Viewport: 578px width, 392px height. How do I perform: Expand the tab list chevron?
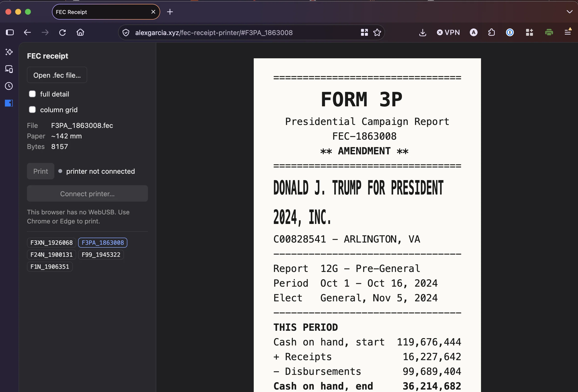[569, 12]
